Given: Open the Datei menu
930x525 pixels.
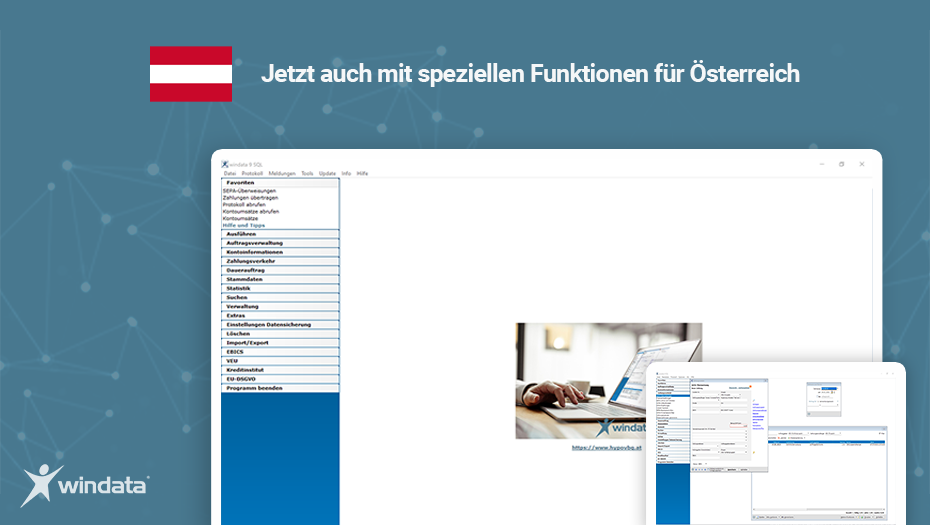Looking at the screenshot, I should point(230,173).
